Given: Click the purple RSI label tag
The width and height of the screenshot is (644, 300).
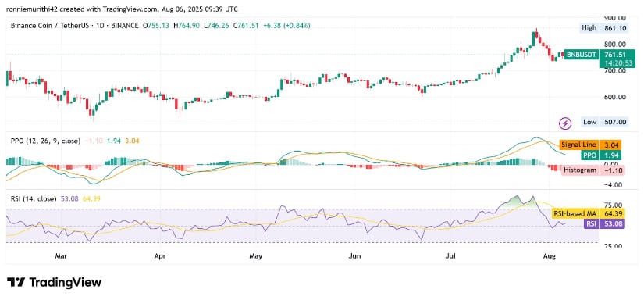Looking at the screenshot, I should point(591,224).
